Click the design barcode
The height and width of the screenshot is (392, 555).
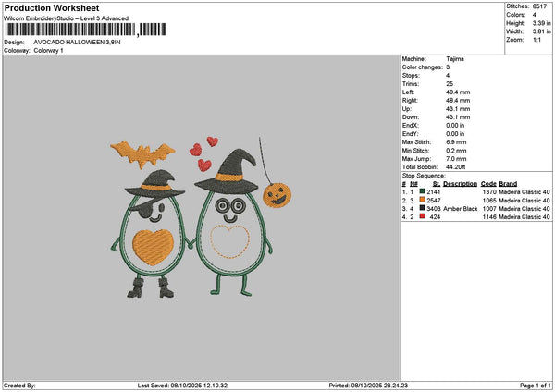tap(86, 30)
